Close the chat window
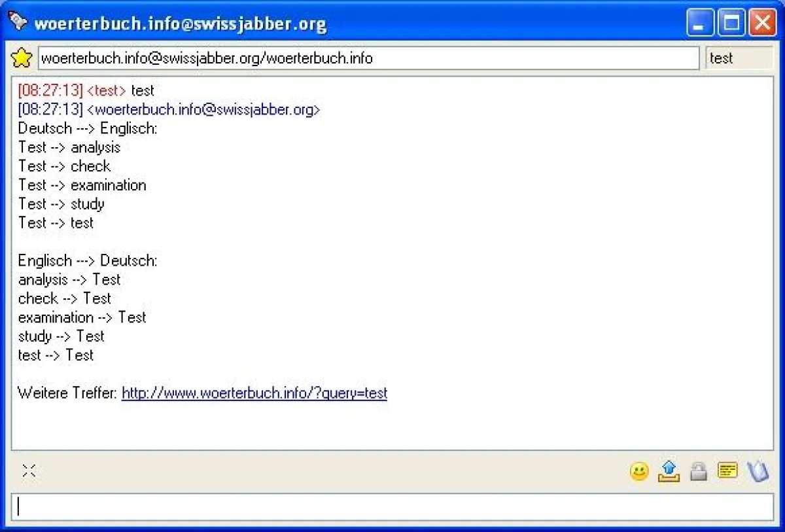785x532 pixels. tap(762, 24)
